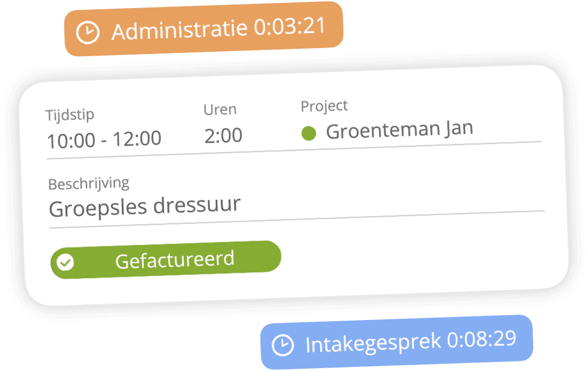The width and height of the screenshot is (588, 371).
Task: Edit the Groepsles dressuur description field
Action: coord(296,208)
